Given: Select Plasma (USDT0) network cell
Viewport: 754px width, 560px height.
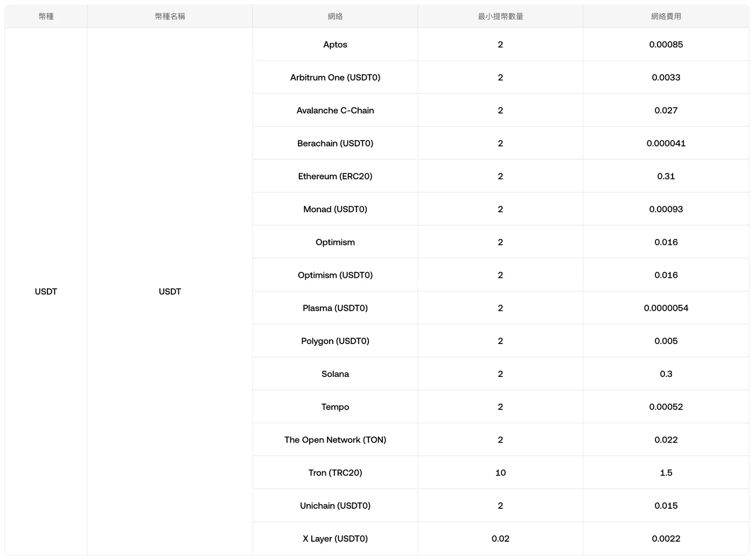Looking at the screenshot, I should coord(335,308).
